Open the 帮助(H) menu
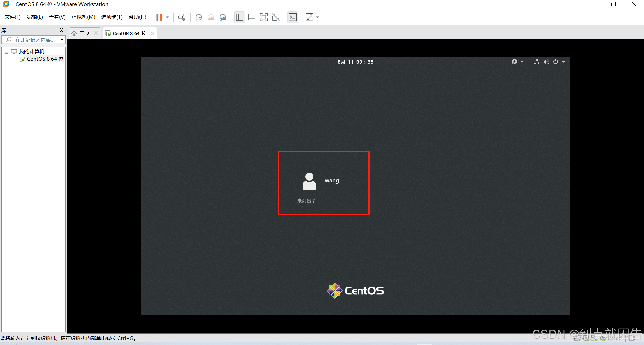 (x=137, y=17)
